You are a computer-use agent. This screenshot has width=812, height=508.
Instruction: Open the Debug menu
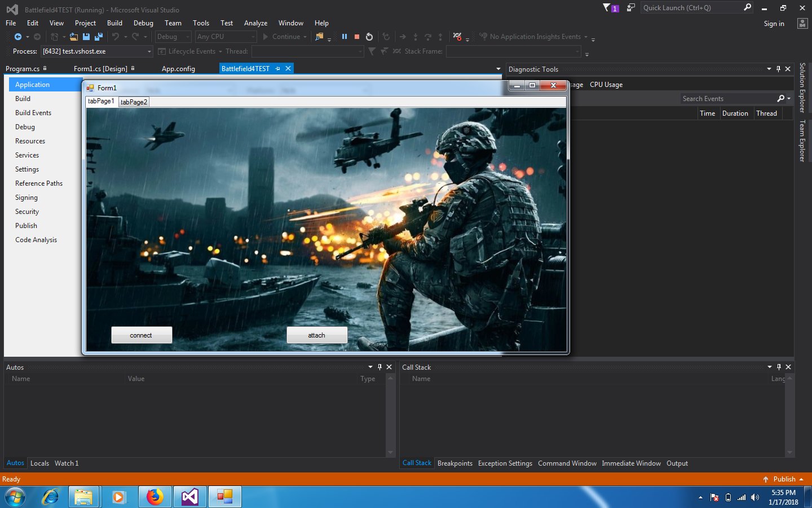pyautogui.click(x=143, y=23)
